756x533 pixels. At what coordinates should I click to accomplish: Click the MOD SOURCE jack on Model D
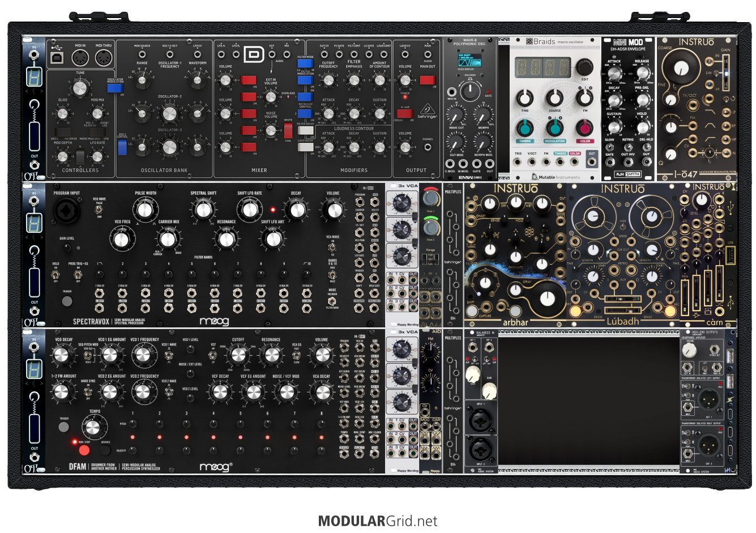[142, 54]
